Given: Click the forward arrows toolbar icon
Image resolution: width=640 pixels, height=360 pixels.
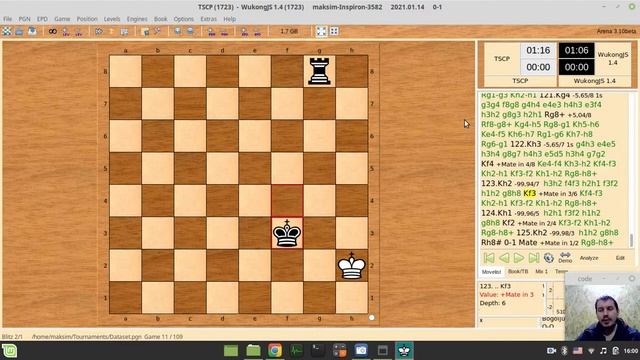Looking at the screenshot, I should pos(99,31).
